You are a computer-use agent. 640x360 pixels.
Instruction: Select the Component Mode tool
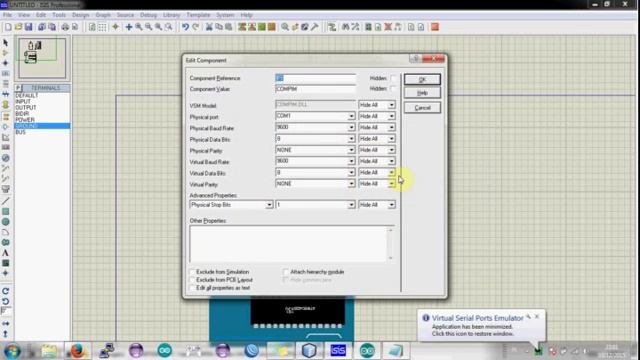(x=6, y=53)
